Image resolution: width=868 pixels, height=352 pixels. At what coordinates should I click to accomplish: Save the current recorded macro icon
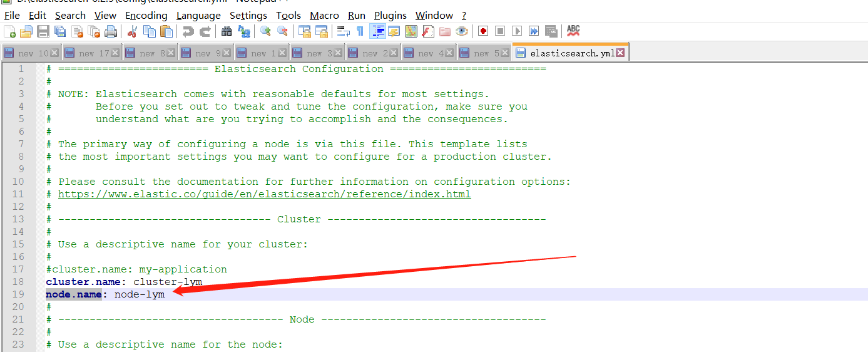coord(551,31)
